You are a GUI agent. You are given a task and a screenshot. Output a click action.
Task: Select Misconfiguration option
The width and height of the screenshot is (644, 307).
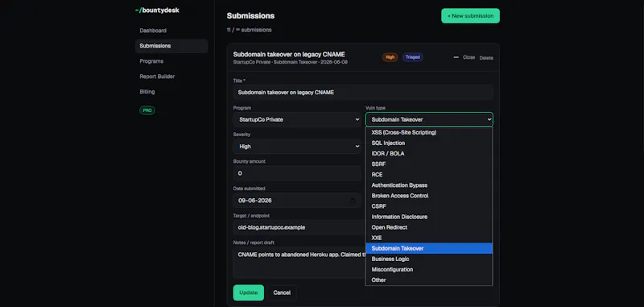point(429,270)
